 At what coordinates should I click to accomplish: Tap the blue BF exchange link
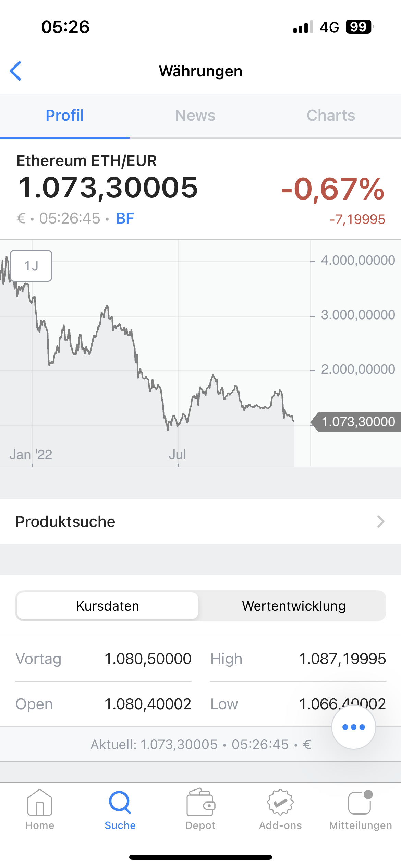point(125,218)
